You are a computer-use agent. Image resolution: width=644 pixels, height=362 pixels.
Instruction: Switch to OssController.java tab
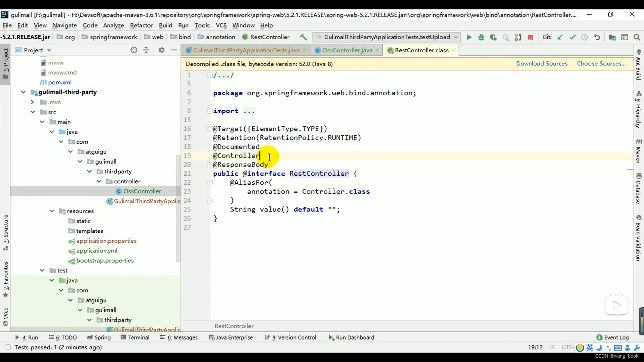[347, 50]
